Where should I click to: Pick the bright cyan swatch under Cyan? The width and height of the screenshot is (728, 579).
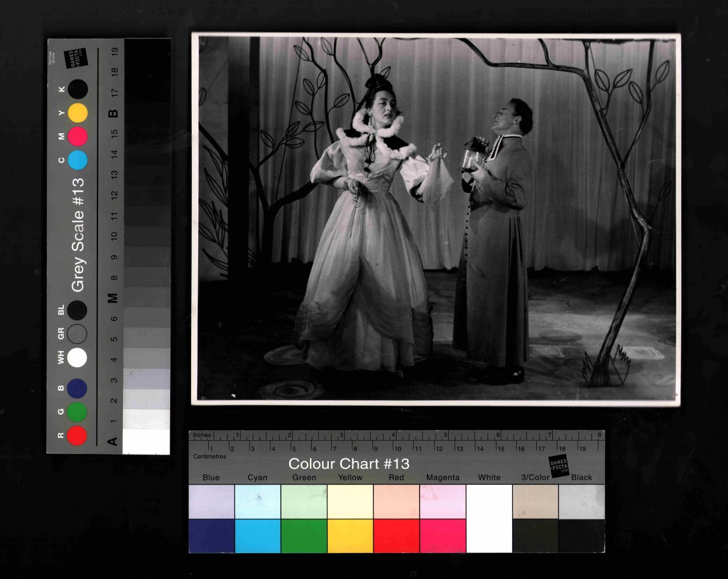258,535
